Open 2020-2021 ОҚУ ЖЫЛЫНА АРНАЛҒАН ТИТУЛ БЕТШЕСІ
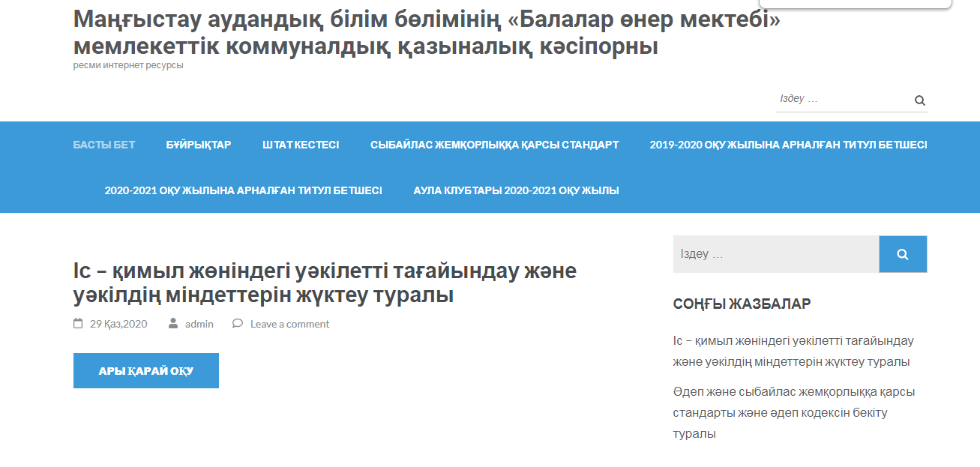980x467 pixels. 244,190
